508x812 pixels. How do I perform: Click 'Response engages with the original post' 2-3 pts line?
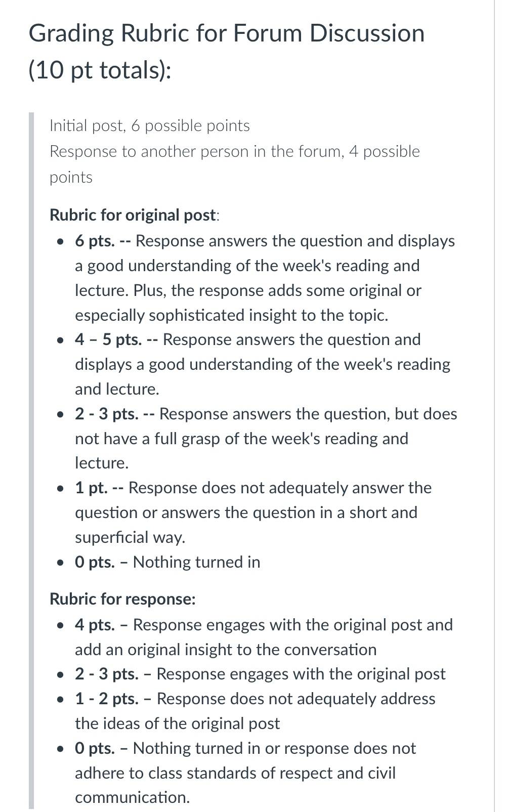tap(301, 674)
